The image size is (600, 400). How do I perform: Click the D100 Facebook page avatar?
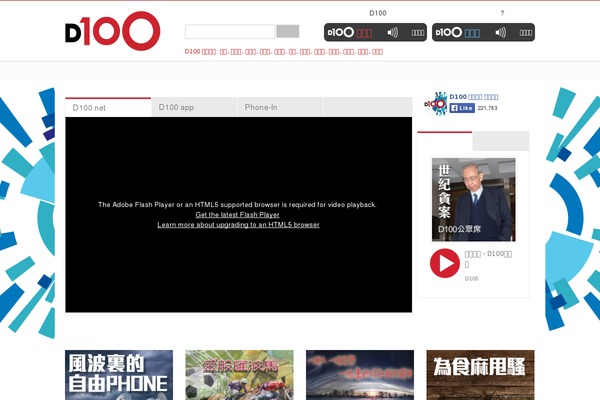436,103
